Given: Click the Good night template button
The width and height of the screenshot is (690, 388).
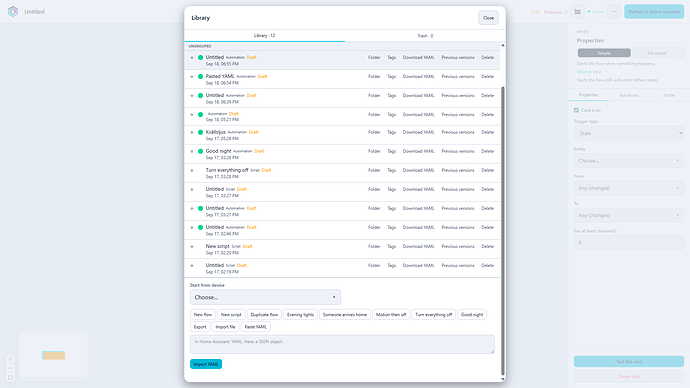Looking at the screenshot, I should click(x=472, y=315).
